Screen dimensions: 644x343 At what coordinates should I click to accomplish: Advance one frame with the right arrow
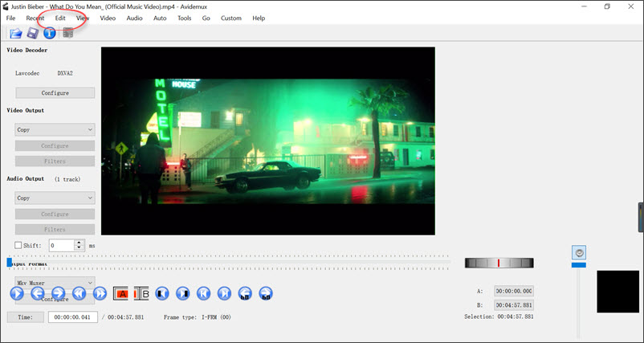tap(58, 293)
